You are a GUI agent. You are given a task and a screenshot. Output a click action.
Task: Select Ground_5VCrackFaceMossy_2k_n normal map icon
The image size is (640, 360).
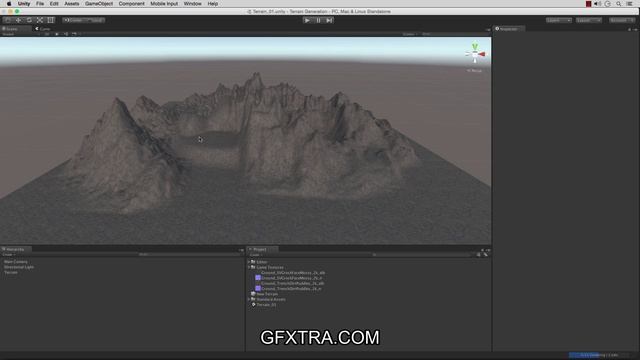click(x=258, y=278)
